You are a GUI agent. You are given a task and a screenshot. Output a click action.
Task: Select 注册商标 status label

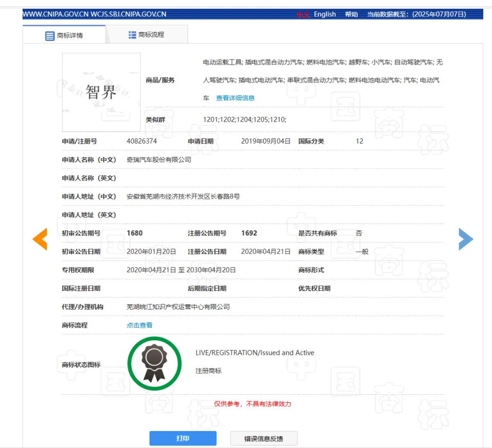coord(209,371)
